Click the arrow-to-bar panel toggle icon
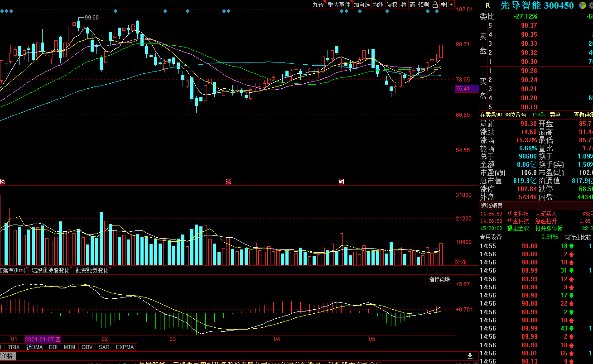 pos(444,5)
